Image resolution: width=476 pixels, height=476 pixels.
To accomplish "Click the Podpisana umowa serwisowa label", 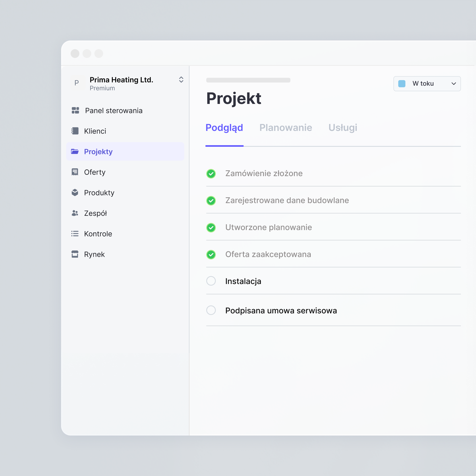I will [x=281, y=311].
